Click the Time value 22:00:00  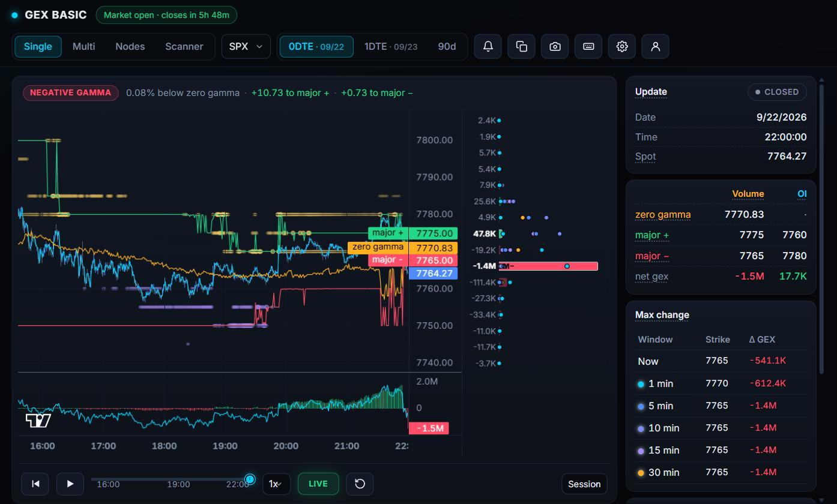click(786, 137)
